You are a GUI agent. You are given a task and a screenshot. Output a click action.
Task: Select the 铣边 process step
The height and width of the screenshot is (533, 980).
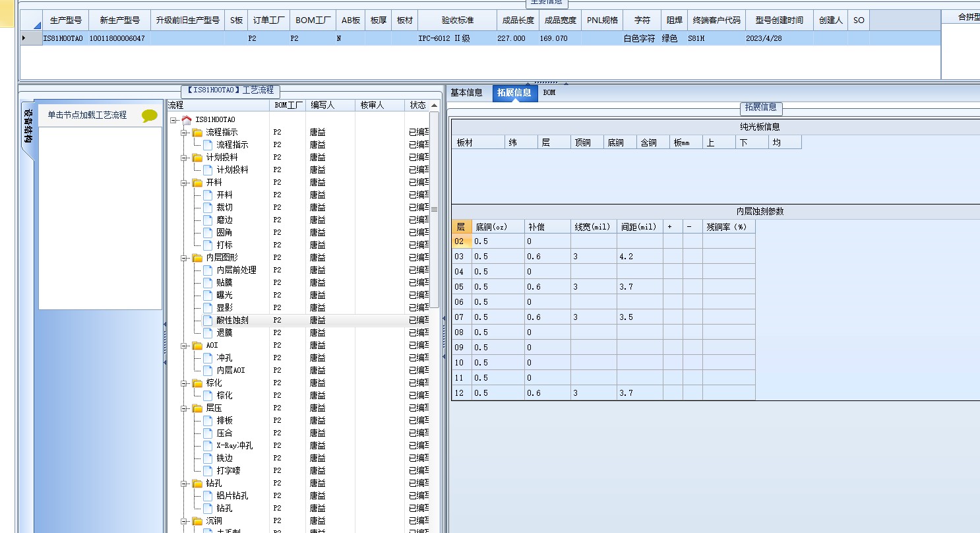click(x=224, y=458)
